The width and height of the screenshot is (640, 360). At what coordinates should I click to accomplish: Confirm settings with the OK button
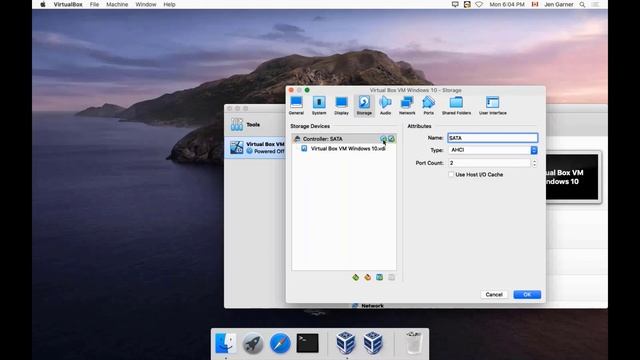coord(527,294)
